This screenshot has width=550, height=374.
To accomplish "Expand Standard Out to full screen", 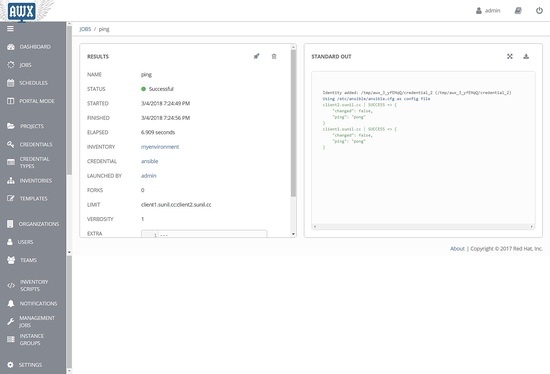I will coord(510,56).
